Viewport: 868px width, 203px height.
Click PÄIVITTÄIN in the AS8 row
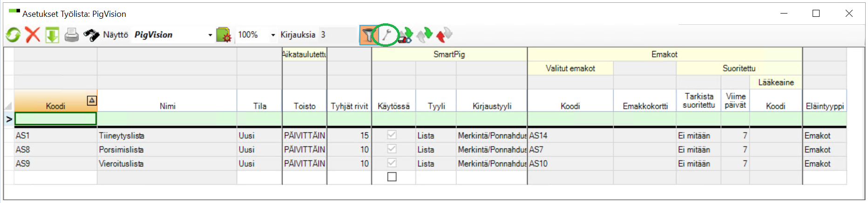point(305,149)
